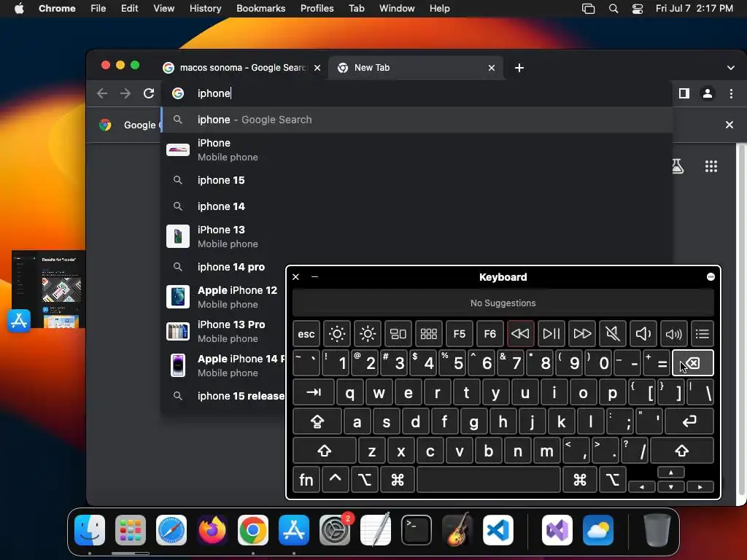Screen dimensions: 747x560
Task: Click the App Store results window thumbnail
Action: (x=48, y=289)
